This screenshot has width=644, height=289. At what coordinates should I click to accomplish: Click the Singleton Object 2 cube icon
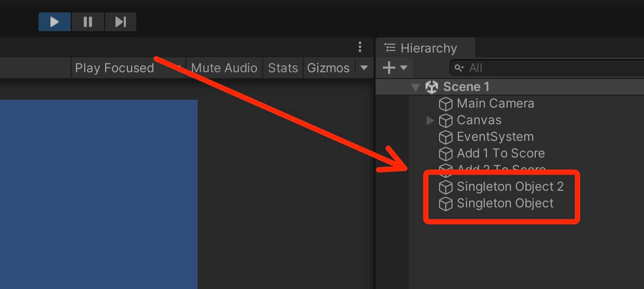[446, 187]
